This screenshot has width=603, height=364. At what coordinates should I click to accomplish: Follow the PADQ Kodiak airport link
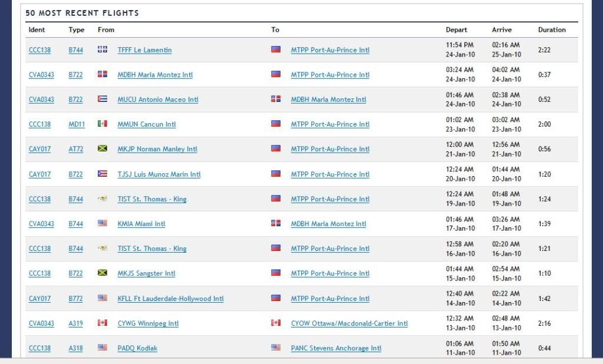137,348
